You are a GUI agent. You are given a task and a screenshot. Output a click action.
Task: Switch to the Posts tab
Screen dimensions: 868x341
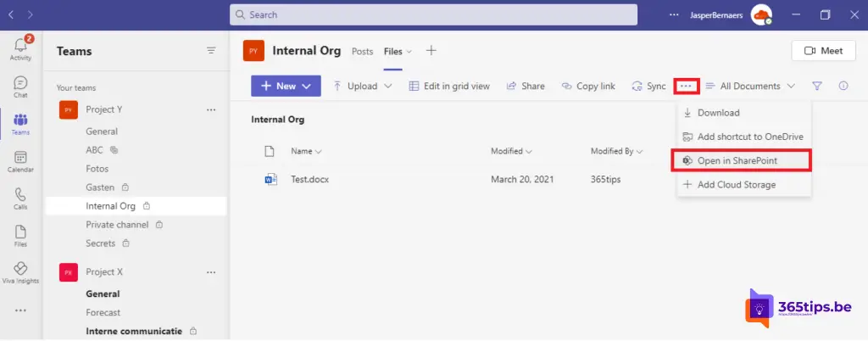click(x=362, y=51)
